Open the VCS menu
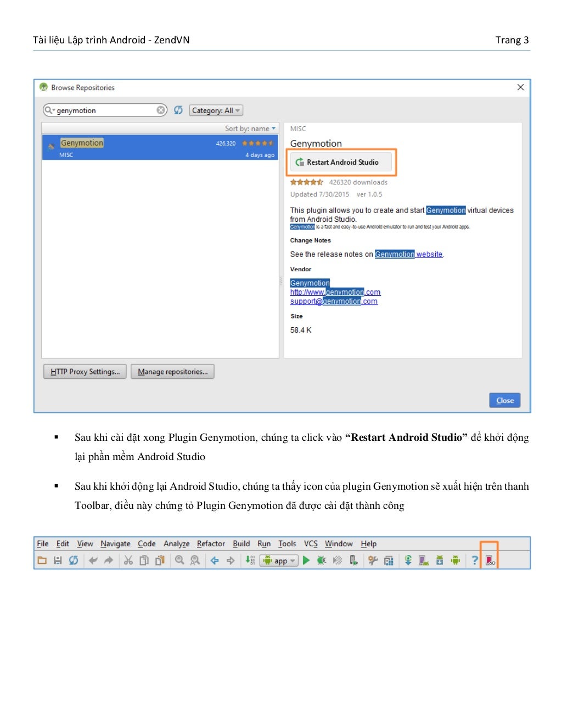This screenshot has height=728, width=562. click(311, 544)
